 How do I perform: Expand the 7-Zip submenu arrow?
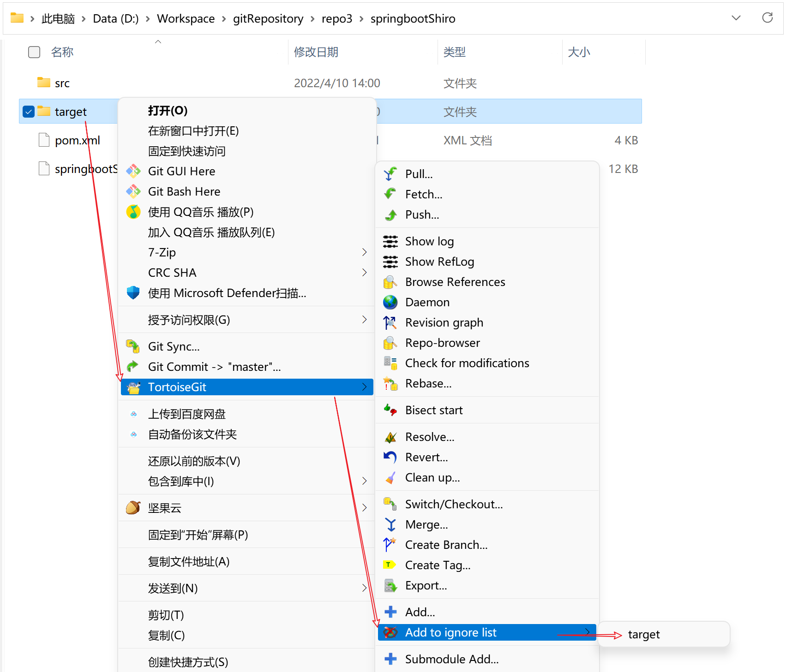point(364,252)
